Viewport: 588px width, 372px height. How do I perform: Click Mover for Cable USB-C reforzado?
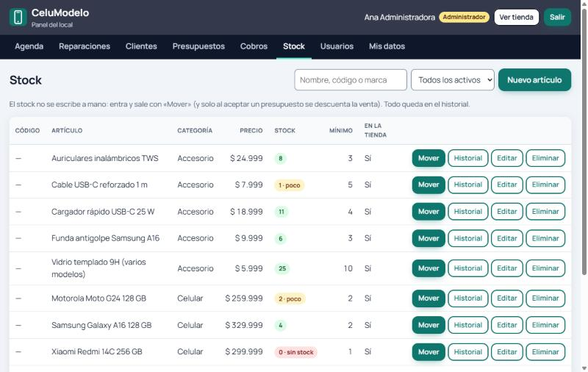tap(429, 185)
